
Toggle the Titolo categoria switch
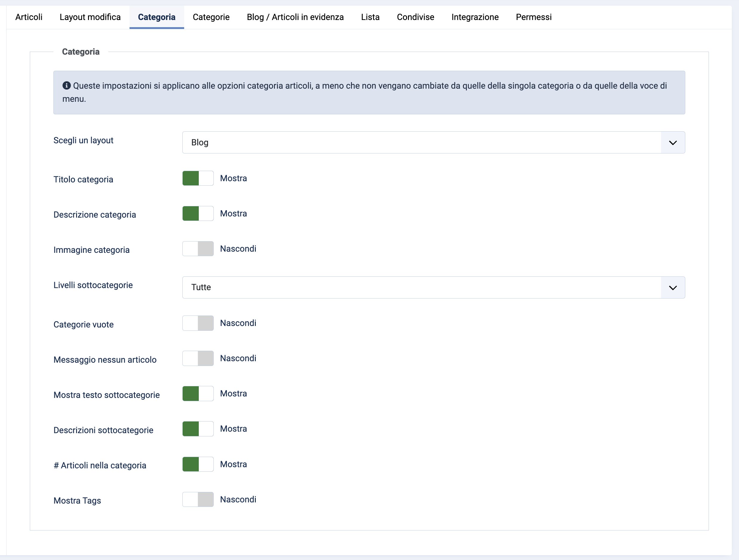[x=198, y=179]
